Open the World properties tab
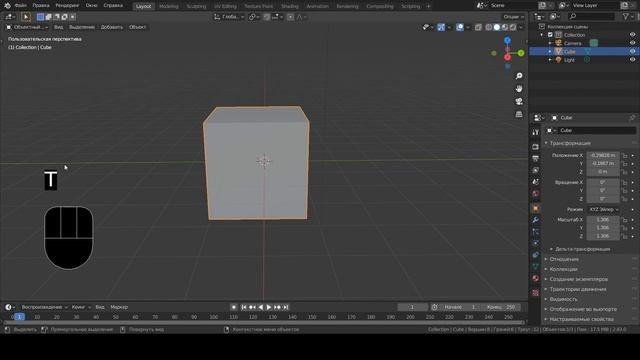This screenshot has height=360, width=640. (x=536, y=193)
